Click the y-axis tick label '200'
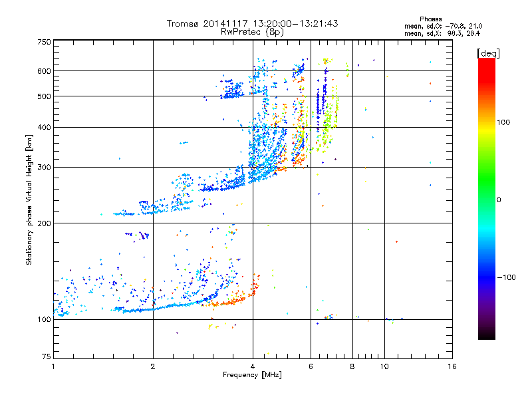Screen dimensions: 532x399 (x=44, y=223)
